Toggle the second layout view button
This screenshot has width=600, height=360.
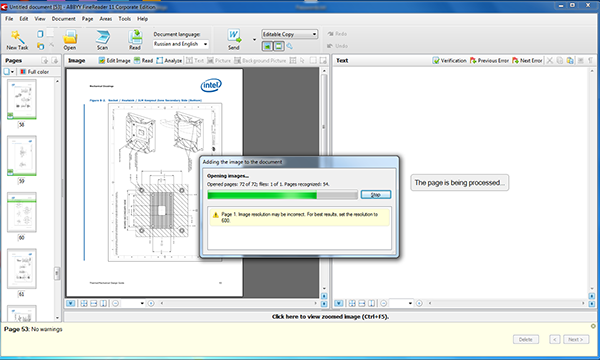tap(279, 46)
